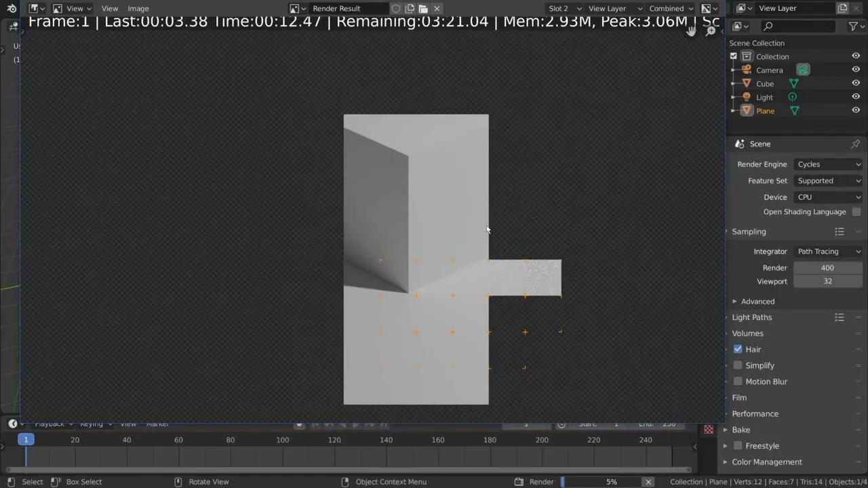Open the Render Engine dropdown

(x=828, y=164)
